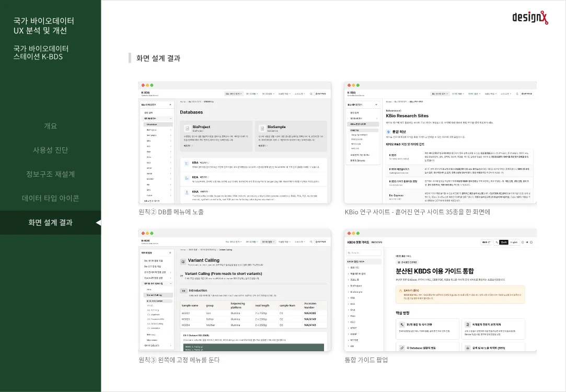Switch the guide language to English
The image size is (566, 392).
pos(514,242)
